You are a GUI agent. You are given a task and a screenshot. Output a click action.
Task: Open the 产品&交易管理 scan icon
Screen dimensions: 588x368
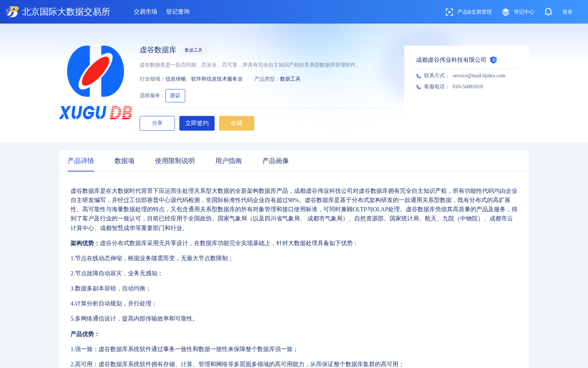coord(449,12)
